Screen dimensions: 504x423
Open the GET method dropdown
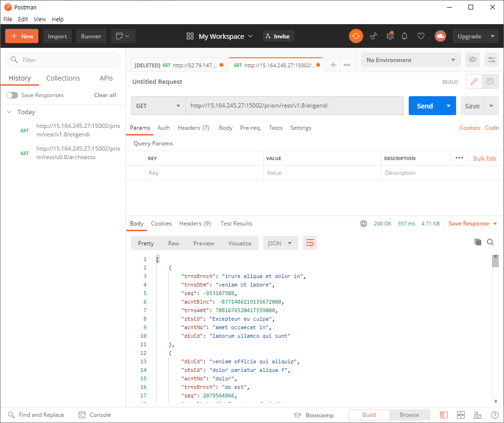(158, 106)
